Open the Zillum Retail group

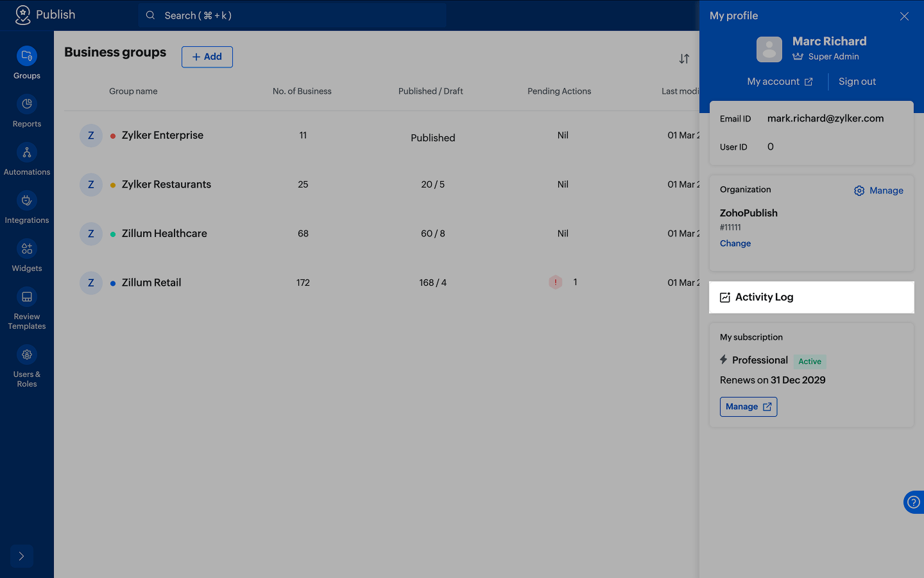[x=151, y=283]
